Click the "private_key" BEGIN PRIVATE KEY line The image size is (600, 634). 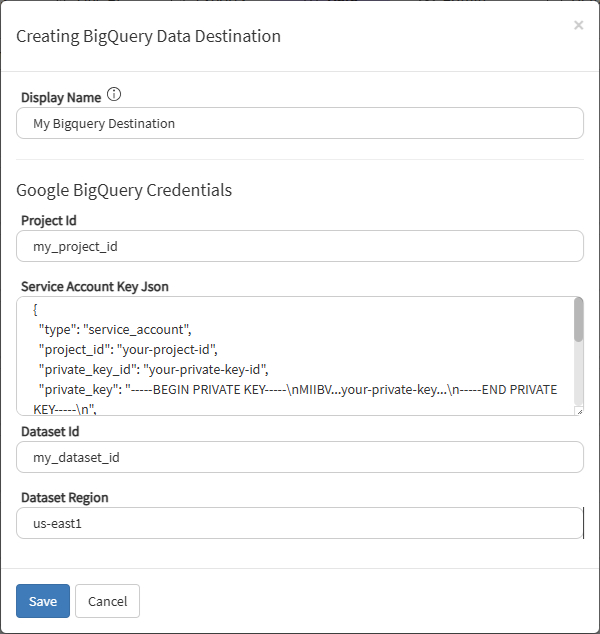point(298,389)
